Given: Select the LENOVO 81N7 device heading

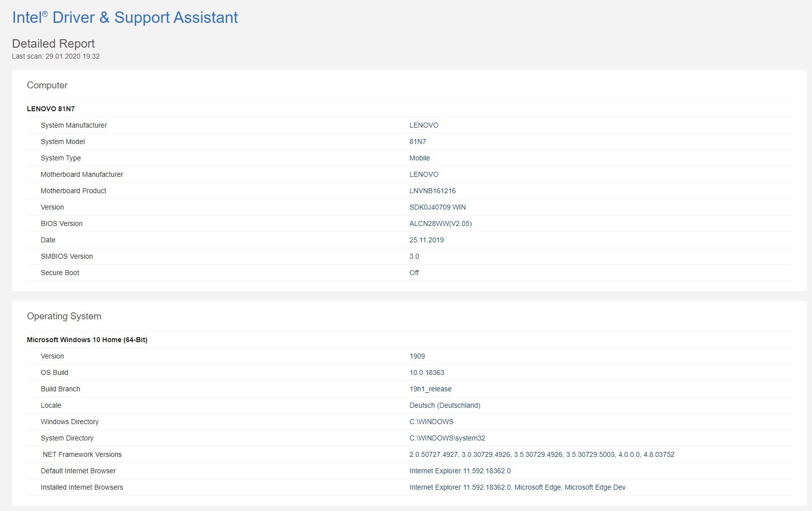Looking at the screenshot, I should (51, 109).
